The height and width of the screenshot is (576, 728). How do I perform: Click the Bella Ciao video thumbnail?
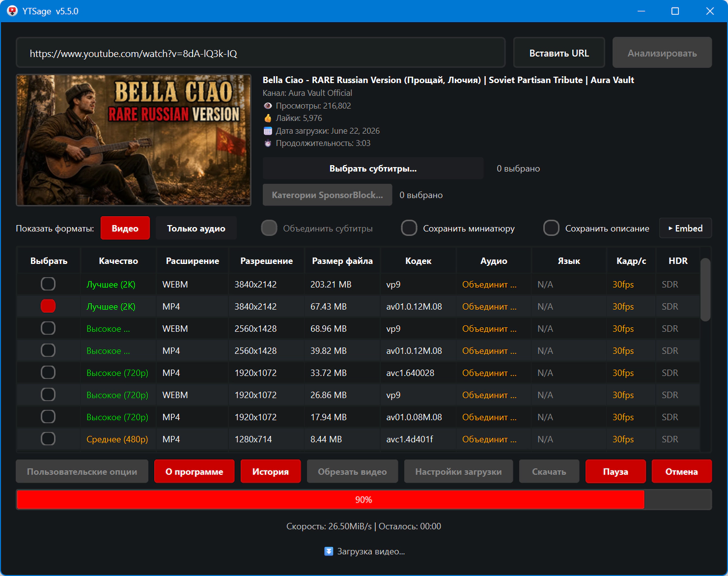coord(134,140)
